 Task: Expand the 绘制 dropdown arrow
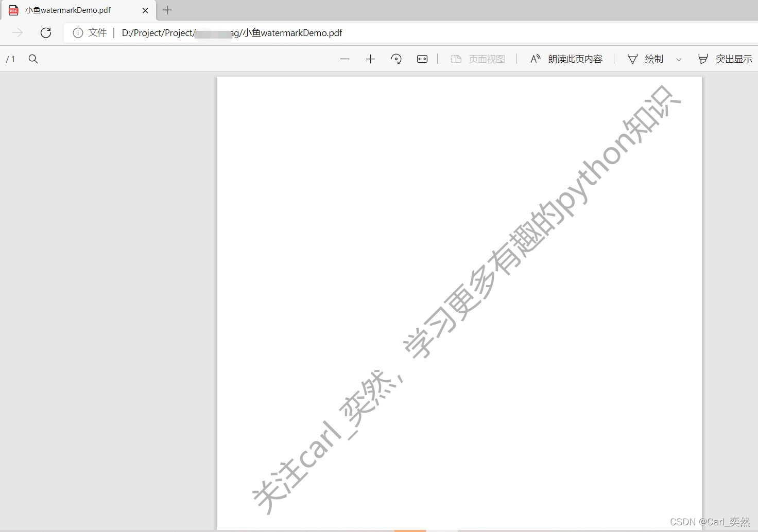tap(679, 60)
